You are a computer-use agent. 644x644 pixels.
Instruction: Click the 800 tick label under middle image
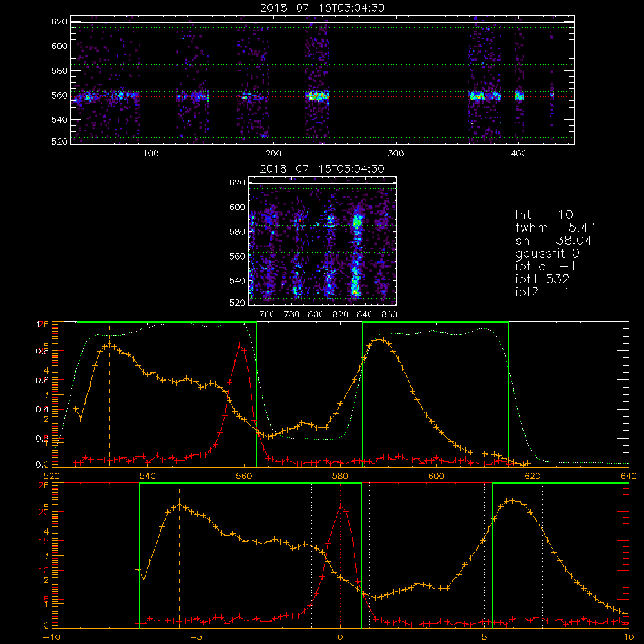click(316, 315)
